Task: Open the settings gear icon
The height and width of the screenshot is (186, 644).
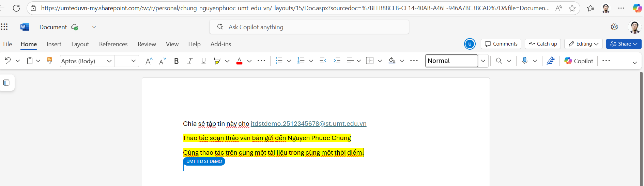Action: coord(614,27)
